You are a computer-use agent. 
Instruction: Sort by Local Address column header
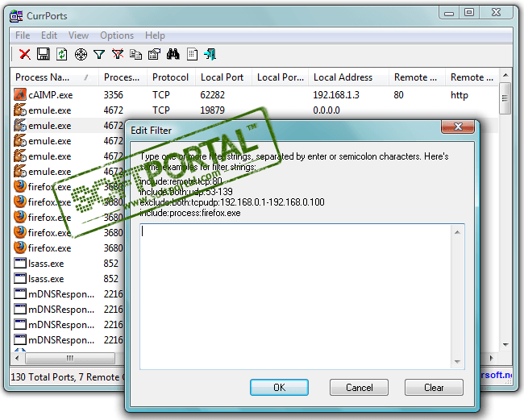348,77
